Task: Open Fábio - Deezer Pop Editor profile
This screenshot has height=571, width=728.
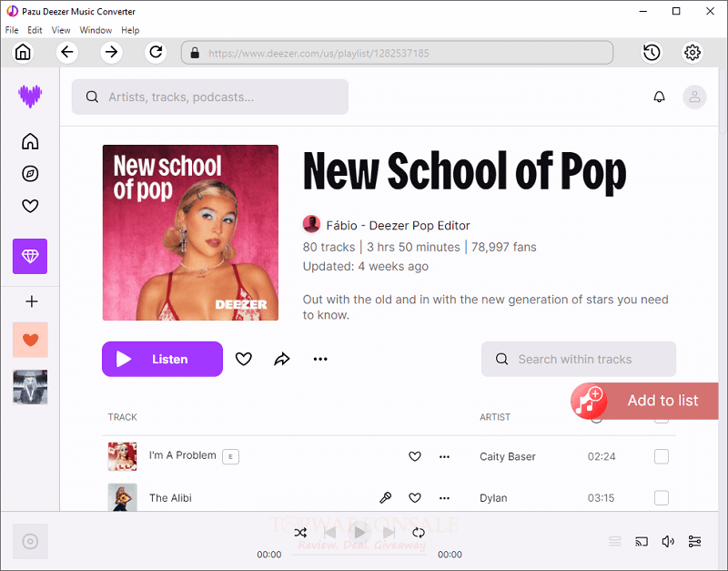Action: coord(398,225)
